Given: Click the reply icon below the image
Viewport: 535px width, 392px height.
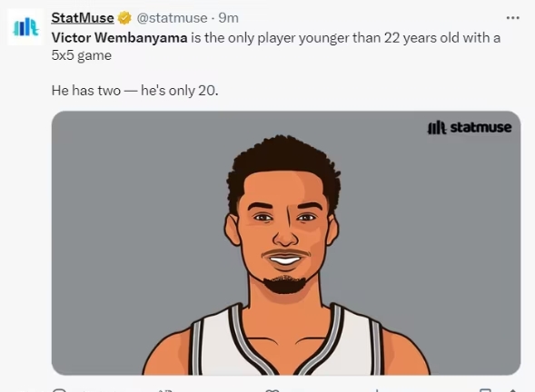Looking at the screenshot, I should (59, 390).
